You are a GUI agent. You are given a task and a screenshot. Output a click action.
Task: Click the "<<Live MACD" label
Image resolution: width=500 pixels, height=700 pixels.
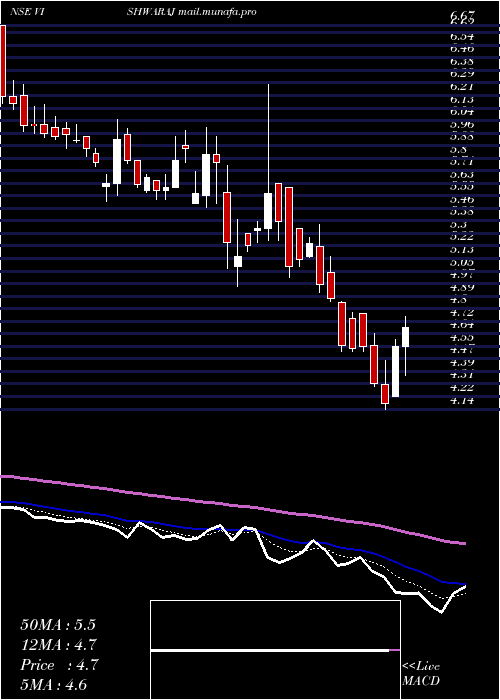pos(421,674)
